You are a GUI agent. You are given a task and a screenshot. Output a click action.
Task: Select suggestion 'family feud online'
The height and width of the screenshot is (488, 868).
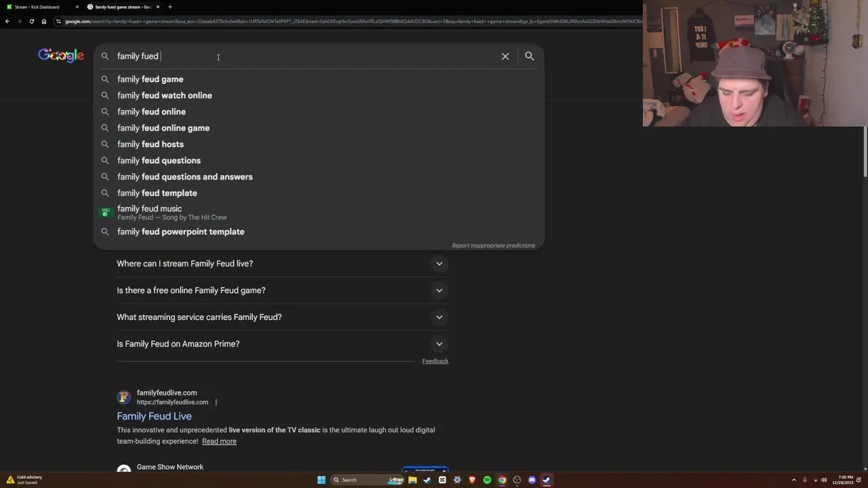(319, 112)
